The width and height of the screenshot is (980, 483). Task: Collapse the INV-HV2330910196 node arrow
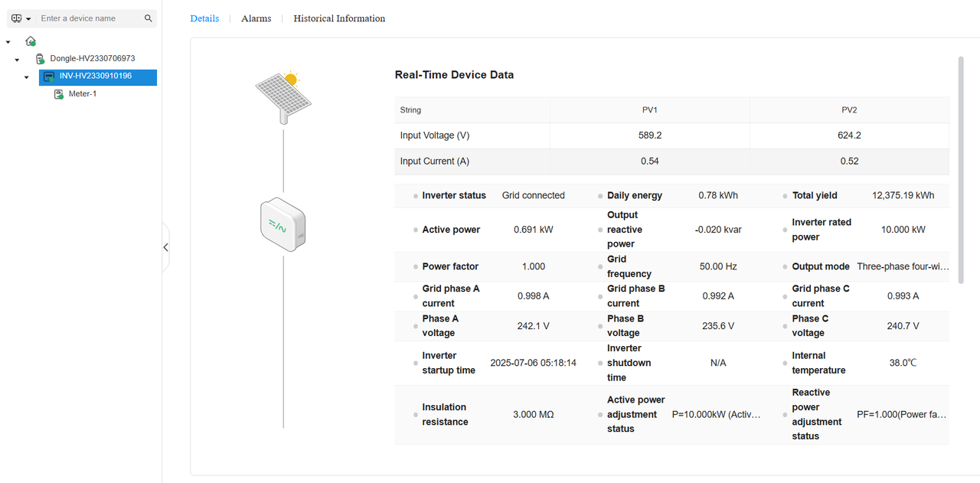click(x=26, y=77)
